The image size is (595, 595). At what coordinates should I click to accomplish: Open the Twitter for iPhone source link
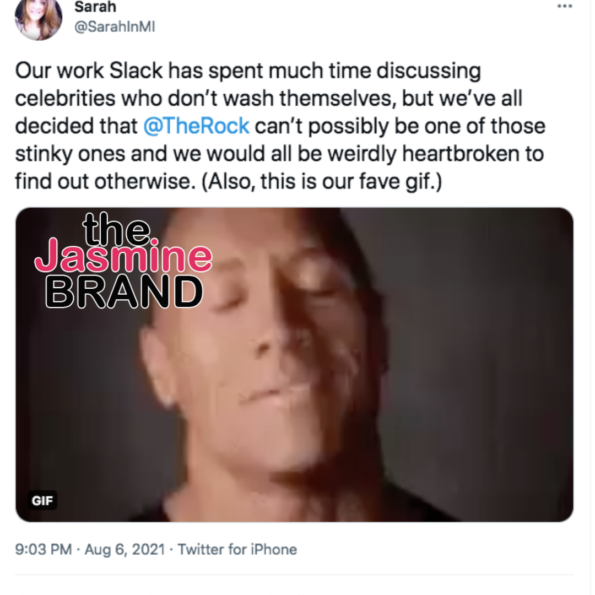tap(238, 549)
